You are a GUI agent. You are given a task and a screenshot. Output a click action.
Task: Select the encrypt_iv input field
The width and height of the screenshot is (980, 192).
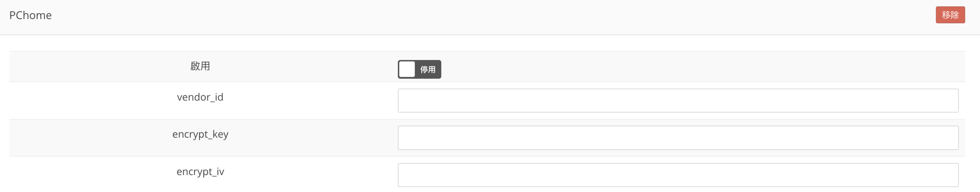[x=678, y=175]
